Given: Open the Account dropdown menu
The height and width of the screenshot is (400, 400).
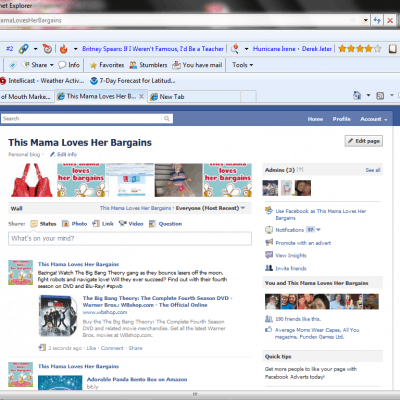Looking at the screenshot, I should (x=373, y=119).
